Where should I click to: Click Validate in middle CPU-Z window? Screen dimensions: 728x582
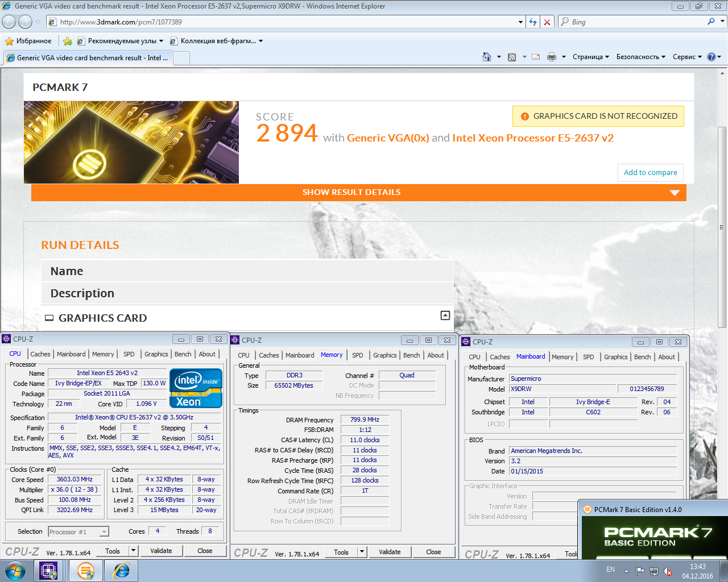pos(390,552)
